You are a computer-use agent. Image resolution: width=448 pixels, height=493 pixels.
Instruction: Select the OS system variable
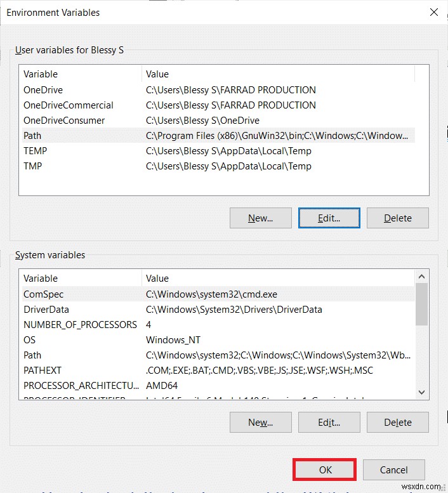click(x=218, y=340)
